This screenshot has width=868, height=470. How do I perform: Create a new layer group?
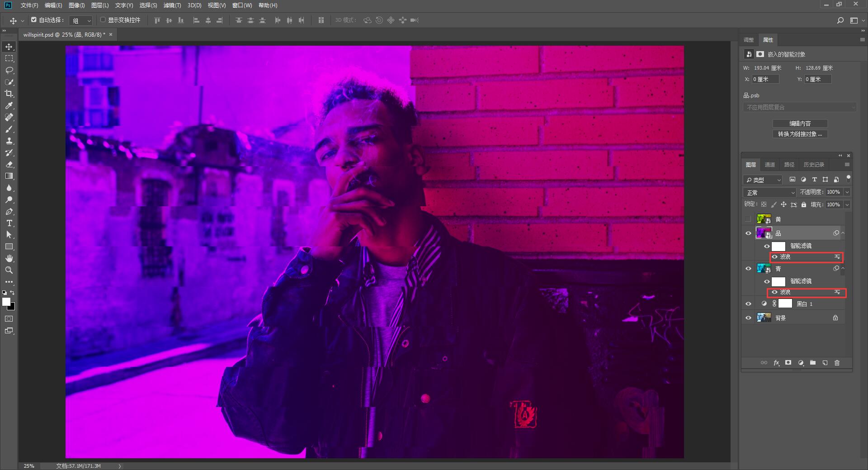813,363
